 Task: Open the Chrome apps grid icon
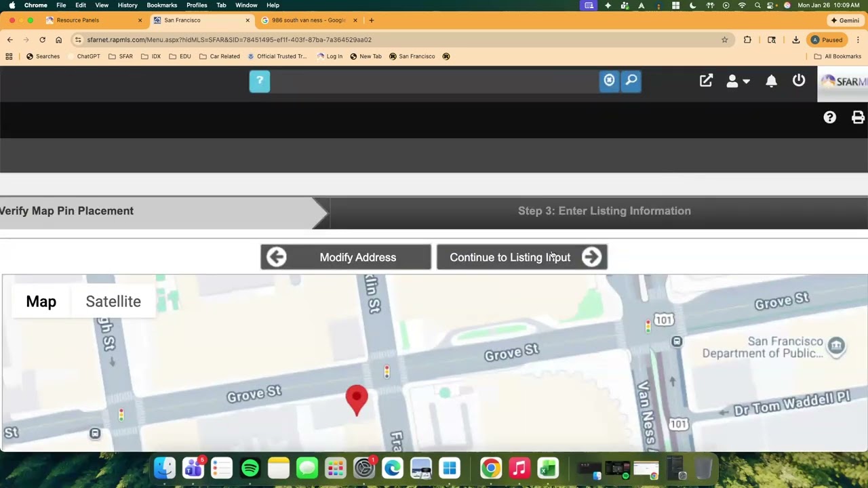tap(9, 56)
